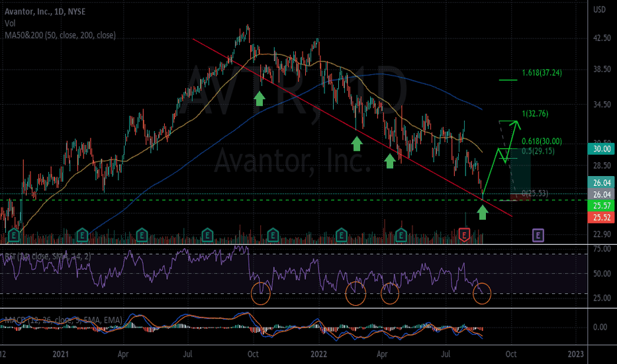Open the earliest earnings marker at chart's start

coord(14,235)
